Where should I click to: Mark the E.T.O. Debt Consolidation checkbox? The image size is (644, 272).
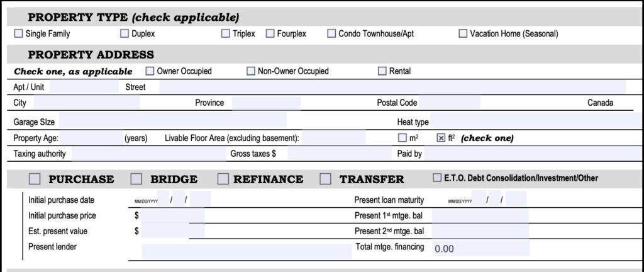pos(437,178)
